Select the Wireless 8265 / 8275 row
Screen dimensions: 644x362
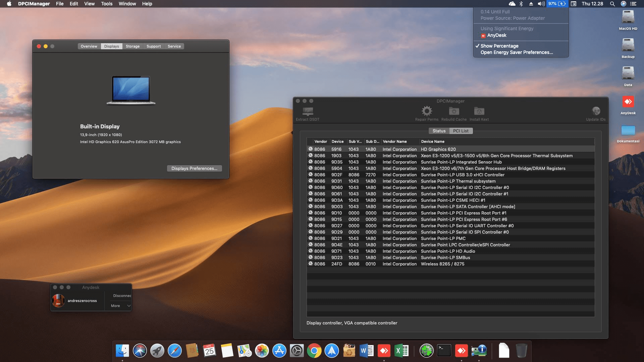point(450,264)
